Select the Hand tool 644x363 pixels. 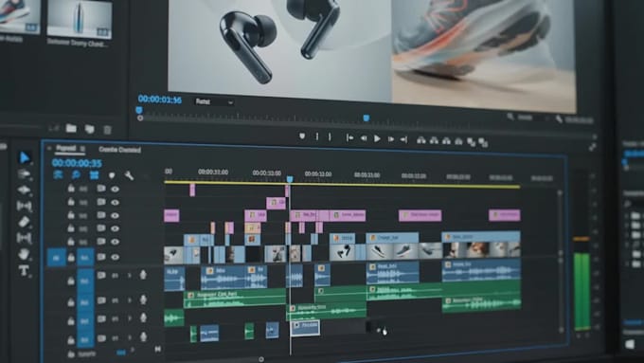pyautogui.click(x=24, y=254)
